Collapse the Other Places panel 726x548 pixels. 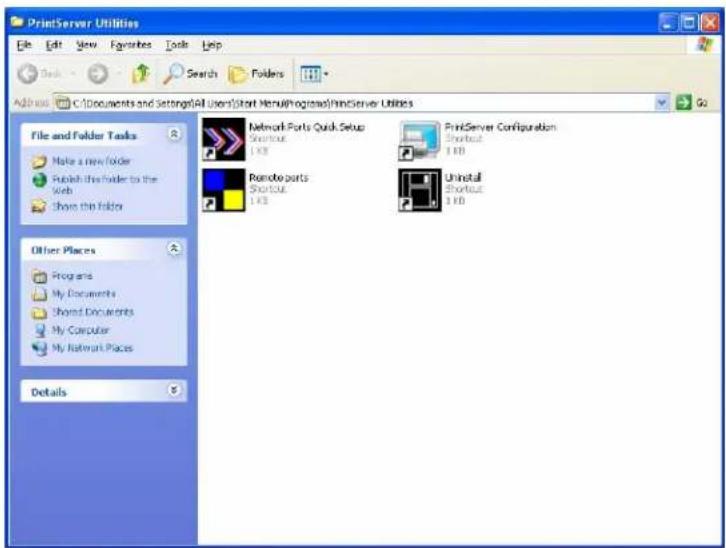[174, 249]
